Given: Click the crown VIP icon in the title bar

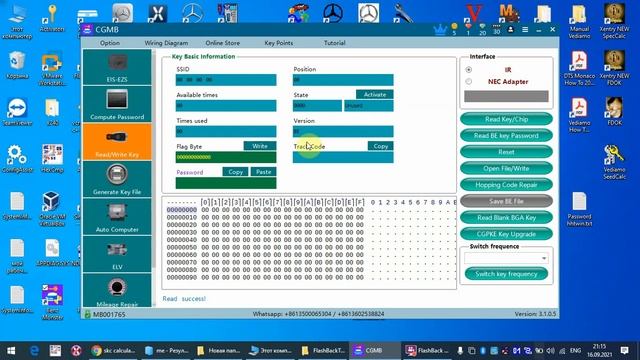Looking at the screenshot, I should point(440,29).
